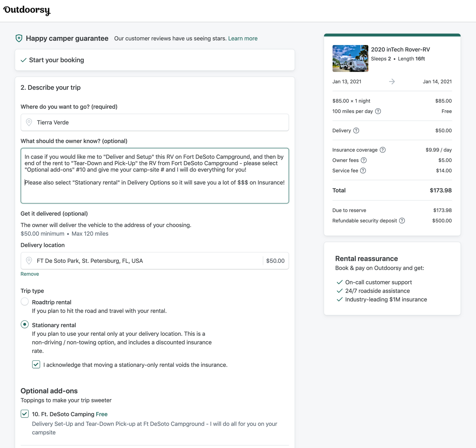
Task: Open the help icon for 100 miles per day
Action: 378,111
